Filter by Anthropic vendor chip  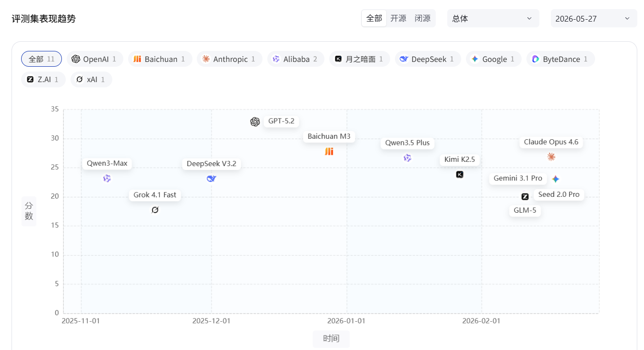click(x=229, y=59)
